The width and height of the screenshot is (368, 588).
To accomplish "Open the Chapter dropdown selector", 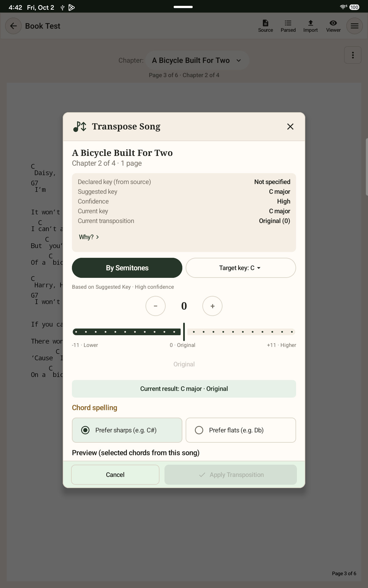I will [197, 60].
